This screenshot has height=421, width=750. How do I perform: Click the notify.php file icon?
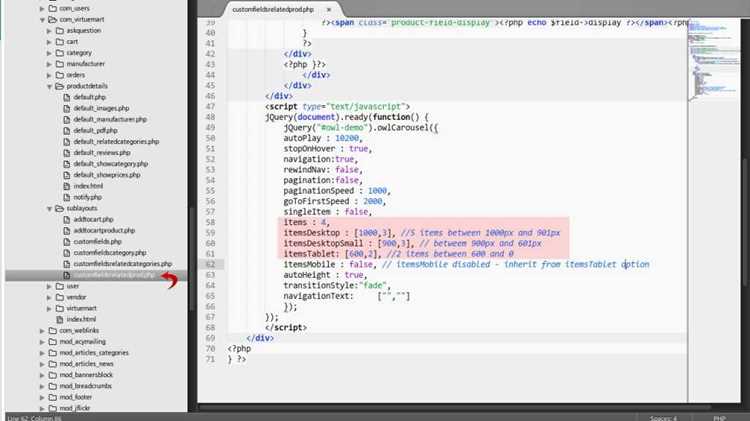coord(66,197)
